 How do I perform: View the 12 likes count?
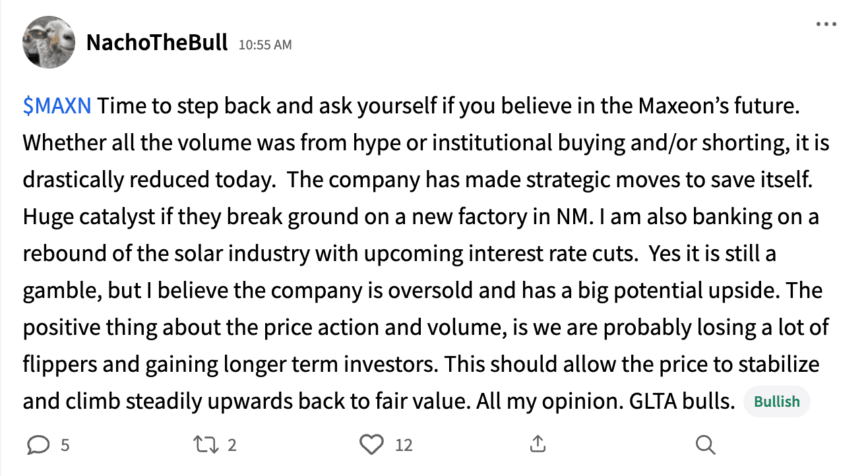pyautogui.click(x=403, y=445)
